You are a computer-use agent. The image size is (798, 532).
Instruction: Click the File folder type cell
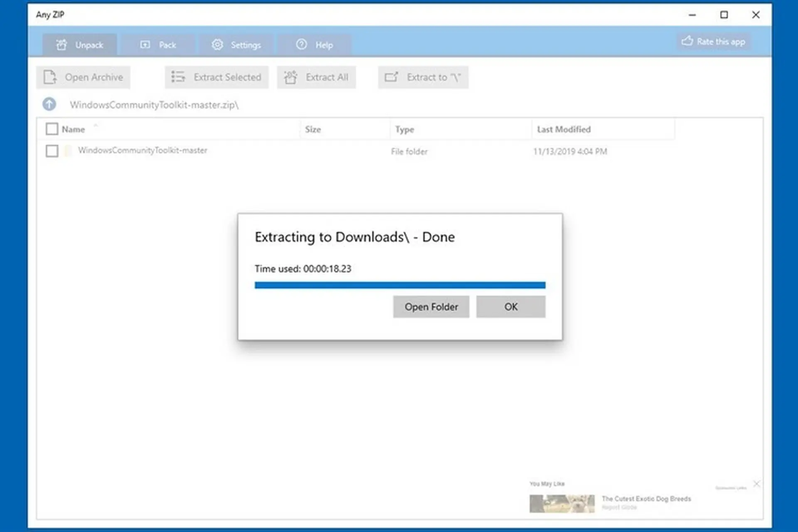409,151
